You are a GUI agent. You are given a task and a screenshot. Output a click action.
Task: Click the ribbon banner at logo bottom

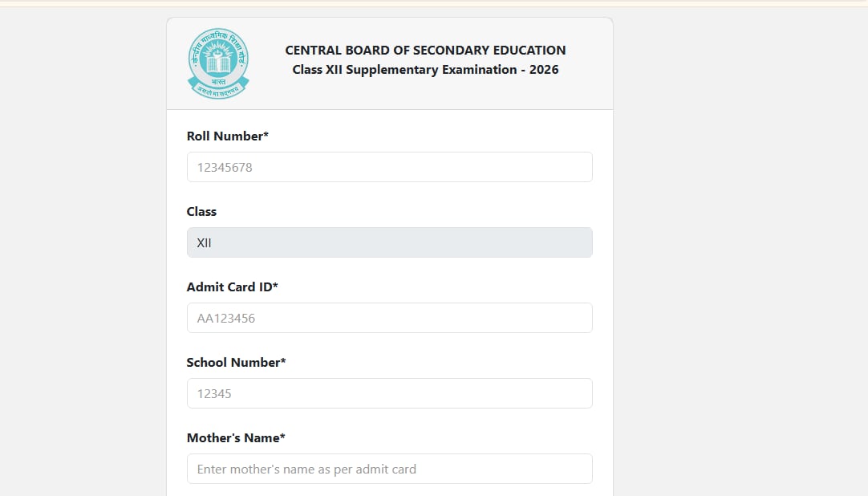(218, 88)
